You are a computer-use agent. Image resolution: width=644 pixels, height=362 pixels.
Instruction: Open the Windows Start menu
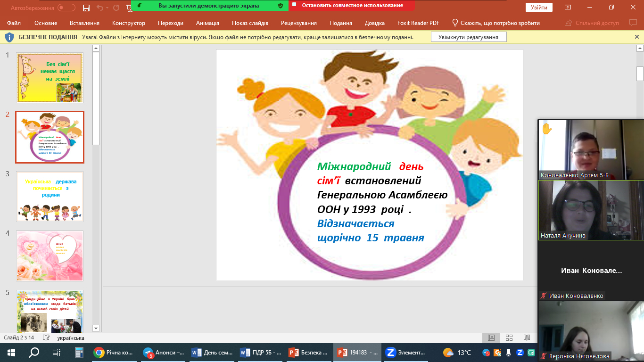11,353
